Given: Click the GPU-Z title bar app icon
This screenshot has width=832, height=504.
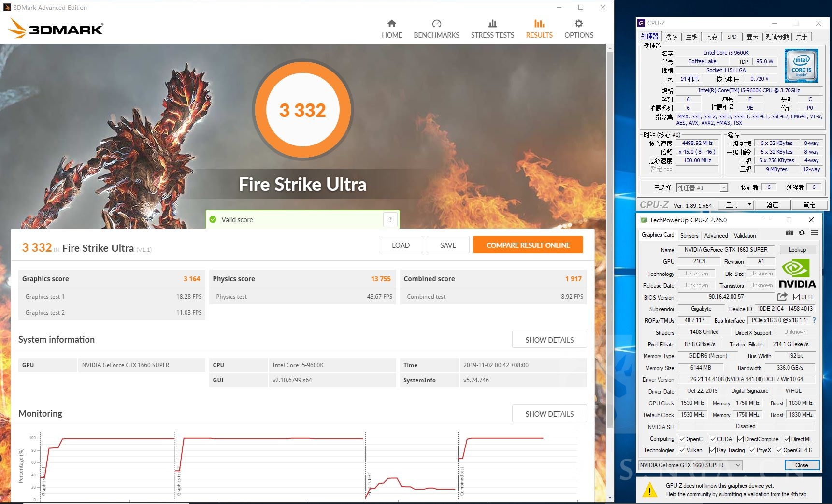Looking at the screenshot, I should click(x=644, y=220).
